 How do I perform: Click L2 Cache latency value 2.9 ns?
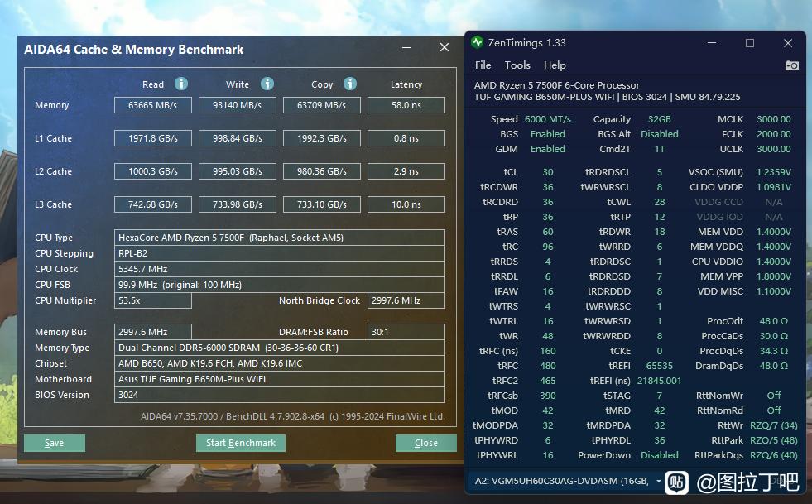(406, 171)
